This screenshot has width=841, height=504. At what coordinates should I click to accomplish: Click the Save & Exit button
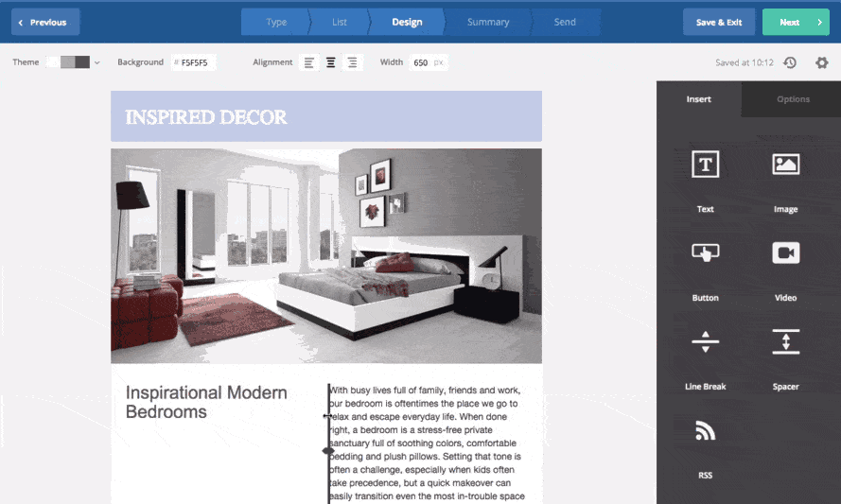[x=719, y=22]
